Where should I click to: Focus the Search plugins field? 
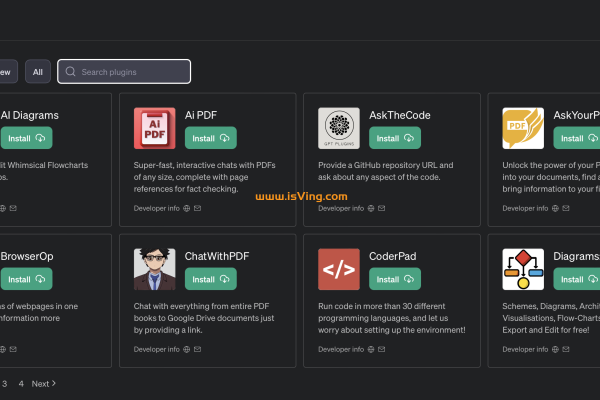pyautogui.click(x=124, y=72)
